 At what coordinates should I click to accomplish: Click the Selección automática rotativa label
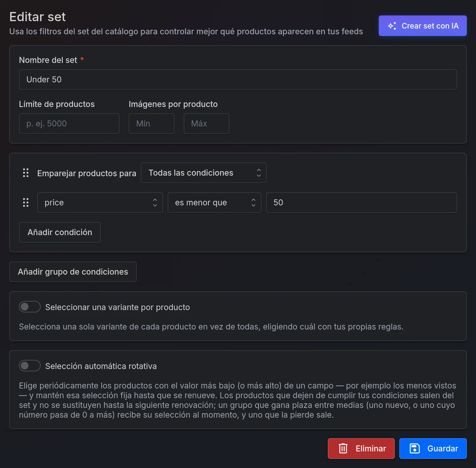(x=101, y=366)
